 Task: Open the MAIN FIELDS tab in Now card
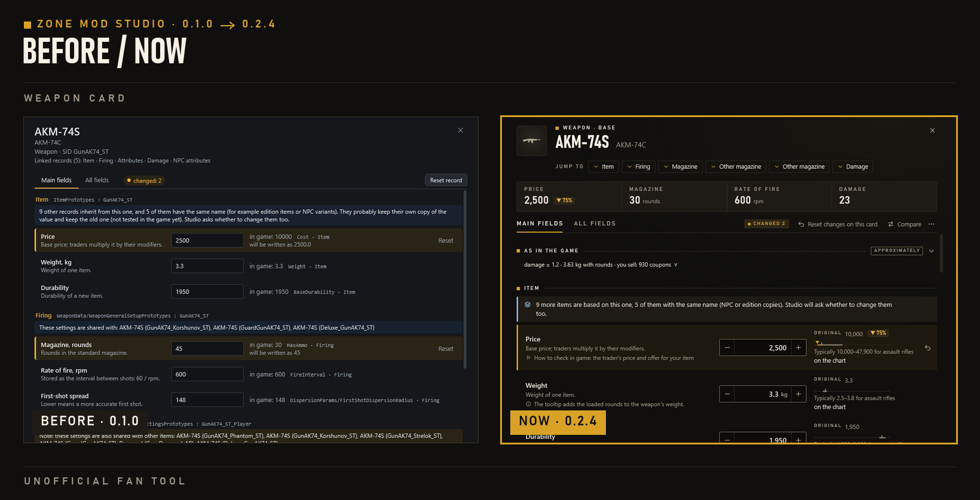coord(540,223)
